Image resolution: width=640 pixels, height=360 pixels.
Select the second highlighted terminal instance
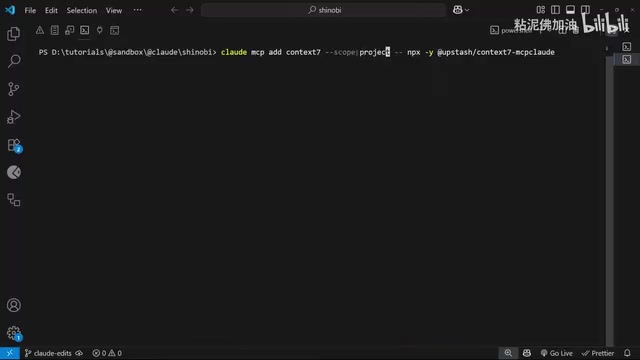pos(627,60)
